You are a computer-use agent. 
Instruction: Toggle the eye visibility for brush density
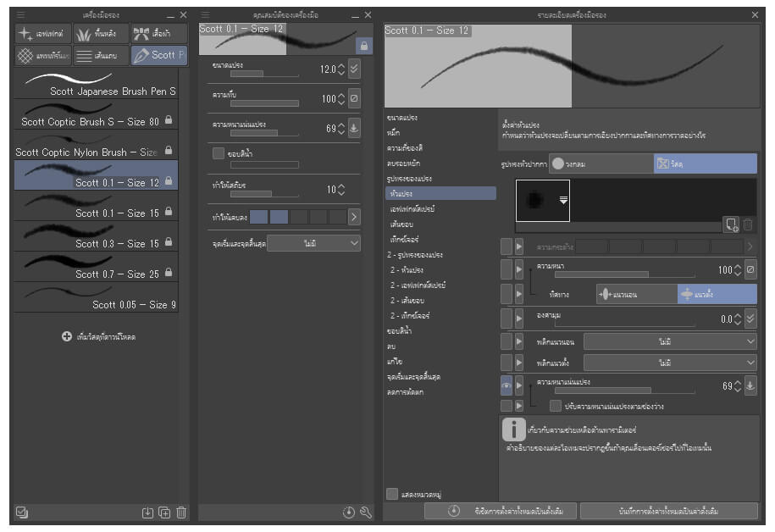pos(507,385)
